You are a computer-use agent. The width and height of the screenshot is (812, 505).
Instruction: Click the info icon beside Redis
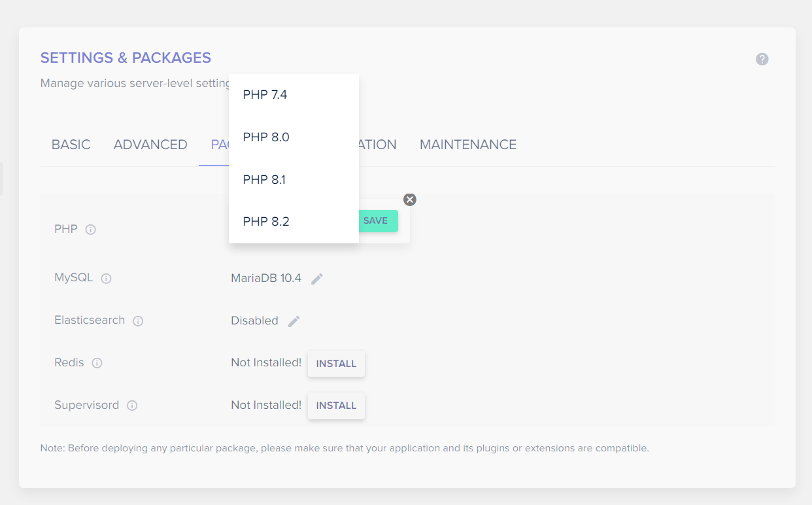click(97, 363)
